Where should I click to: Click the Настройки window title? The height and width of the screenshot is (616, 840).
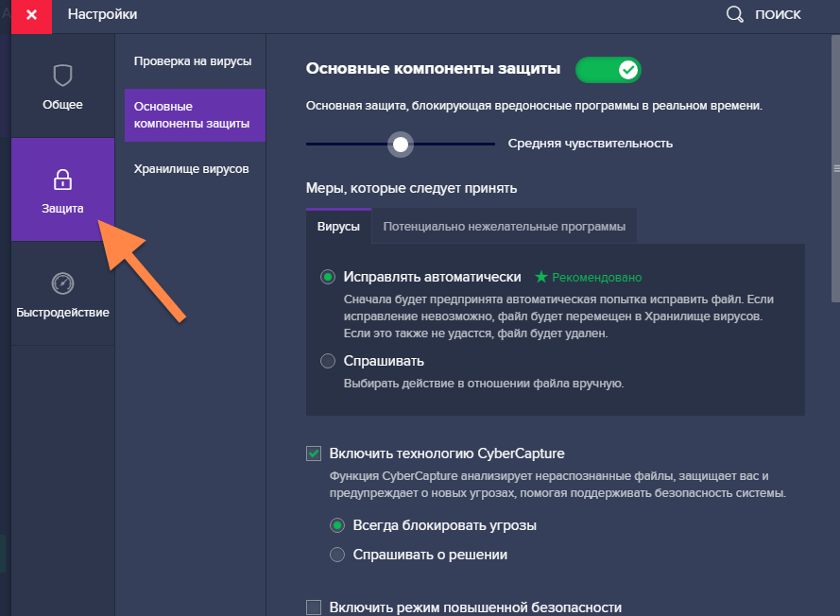102,14
